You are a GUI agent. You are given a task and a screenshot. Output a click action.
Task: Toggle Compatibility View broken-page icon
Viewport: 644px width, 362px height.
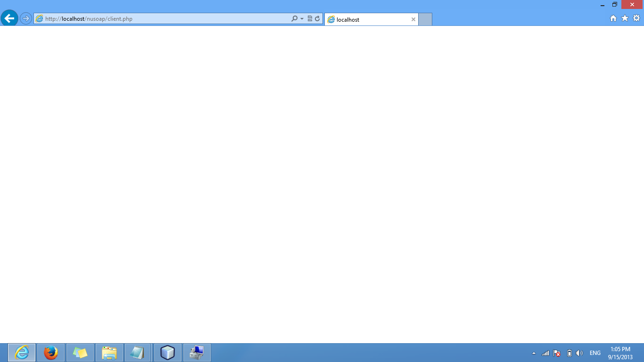(310, 19)
